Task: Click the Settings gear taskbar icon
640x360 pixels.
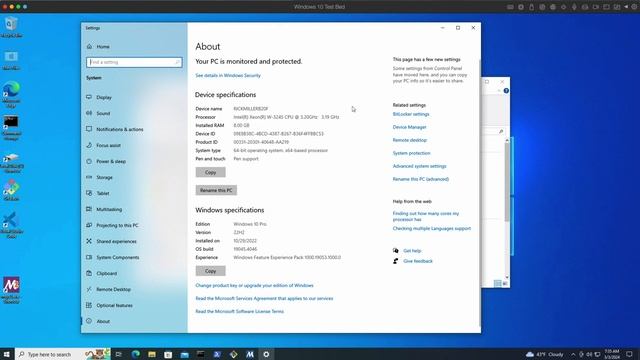Action: [x=266, y=354]
